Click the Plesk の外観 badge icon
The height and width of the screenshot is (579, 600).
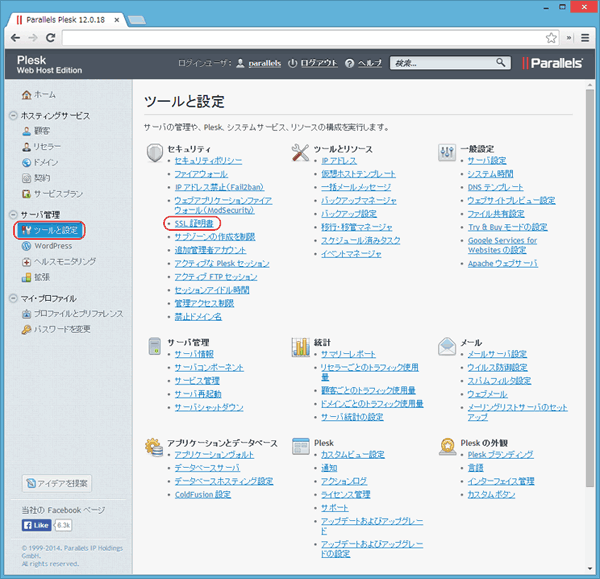click(447, 447)
